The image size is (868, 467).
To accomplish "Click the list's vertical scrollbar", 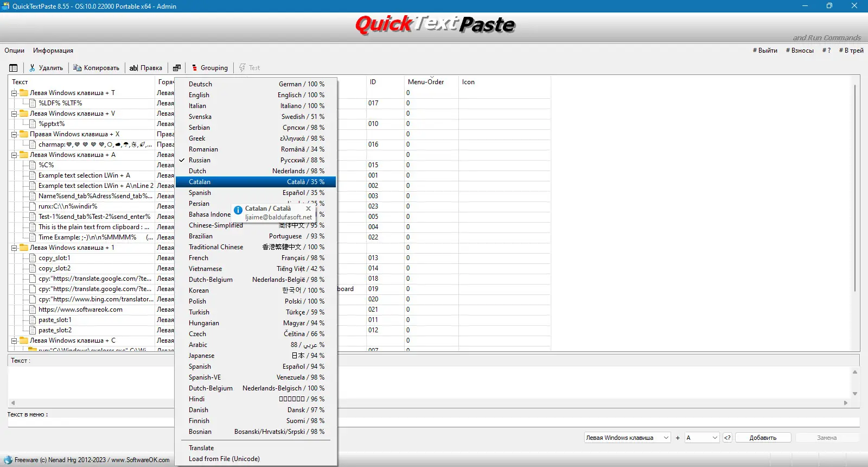I will point(855,187).
